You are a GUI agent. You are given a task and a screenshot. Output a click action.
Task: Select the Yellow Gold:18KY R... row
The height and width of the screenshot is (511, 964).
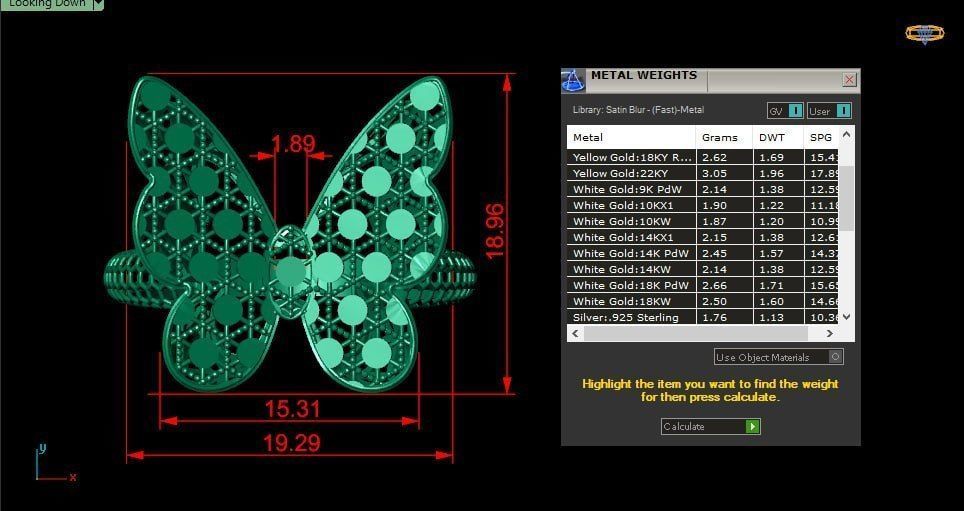tap(703, 157)
